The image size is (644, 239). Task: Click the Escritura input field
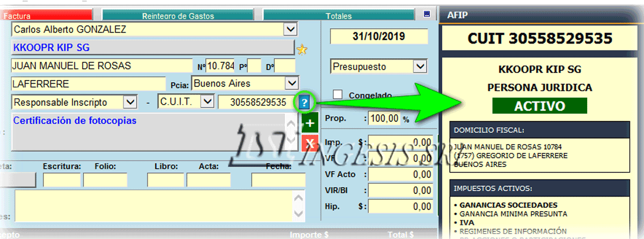(x=61, y=180)
